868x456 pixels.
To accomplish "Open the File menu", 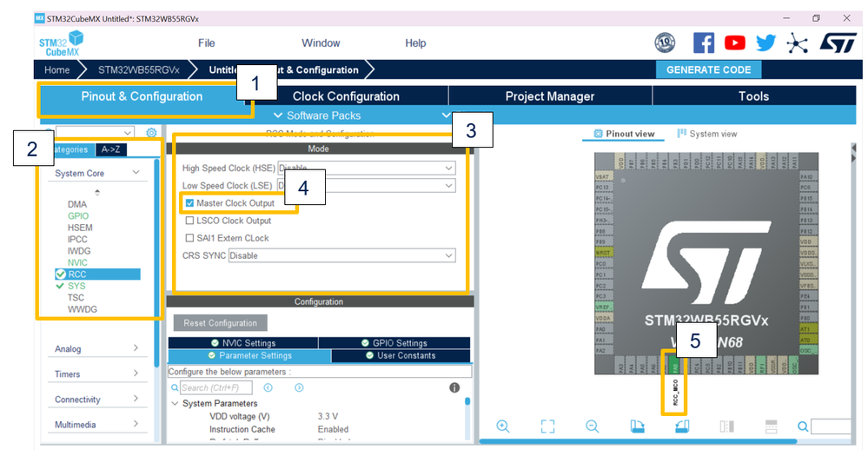I will pos(207,43).
